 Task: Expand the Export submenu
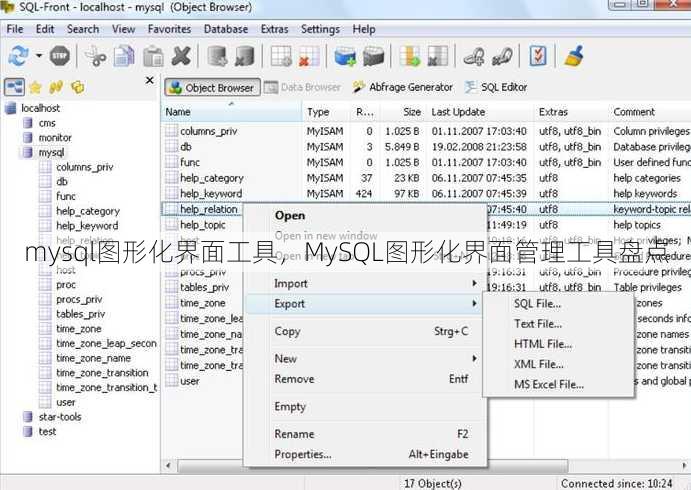pos(365,304)
